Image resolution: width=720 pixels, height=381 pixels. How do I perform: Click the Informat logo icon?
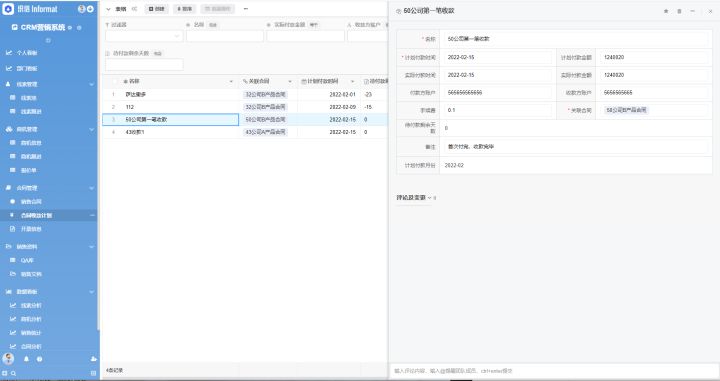pos(8,9)
